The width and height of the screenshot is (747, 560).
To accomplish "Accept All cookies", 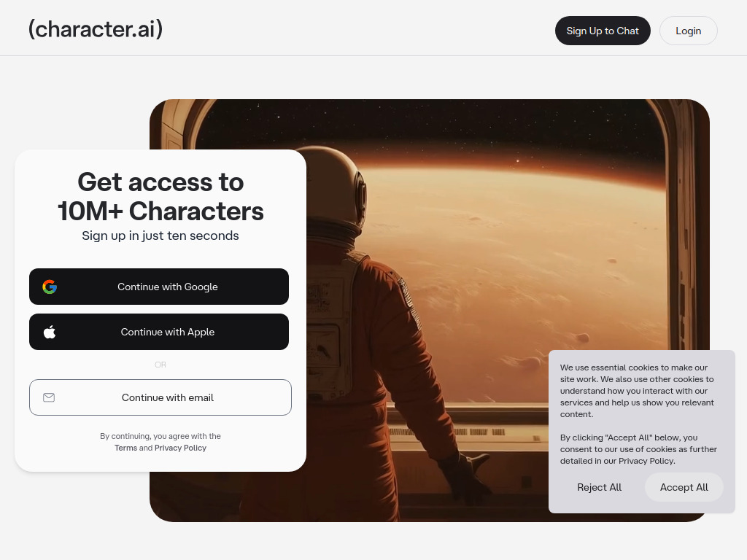I will (x=684, y=487).
